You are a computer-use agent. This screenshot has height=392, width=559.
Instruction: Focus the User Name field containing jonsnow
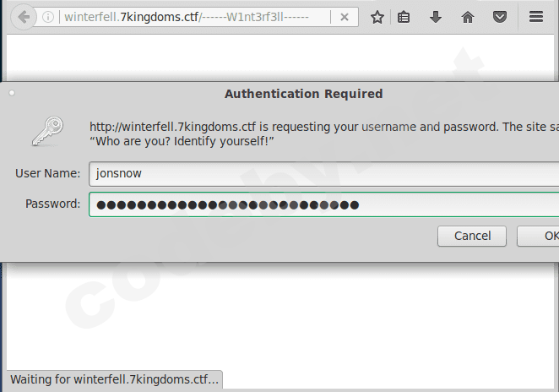[x=321, y=173]
